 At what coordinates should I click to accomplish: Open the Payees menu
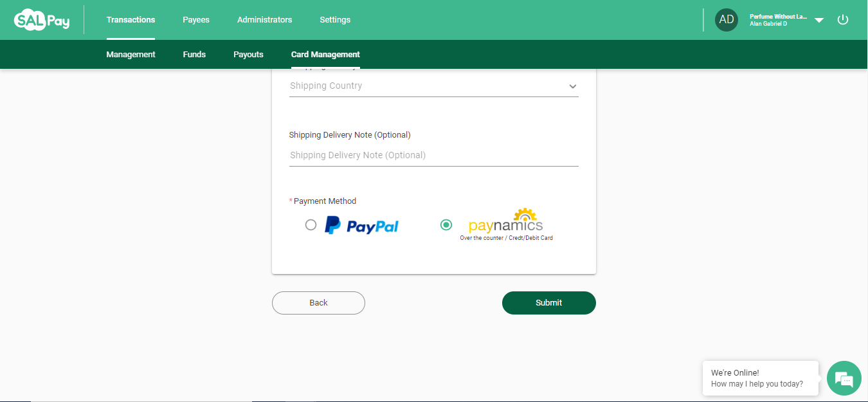pos(196,20)
